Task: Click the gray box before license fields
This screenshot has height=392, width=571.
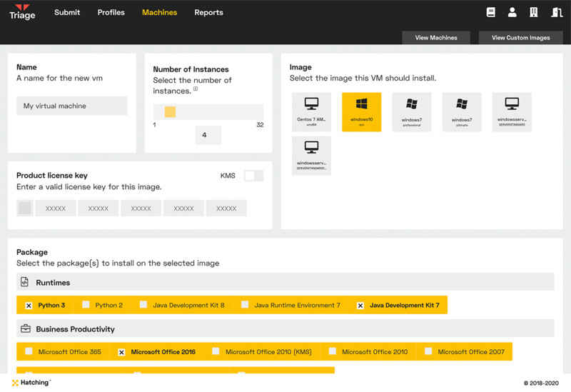Action: [25, 208]
